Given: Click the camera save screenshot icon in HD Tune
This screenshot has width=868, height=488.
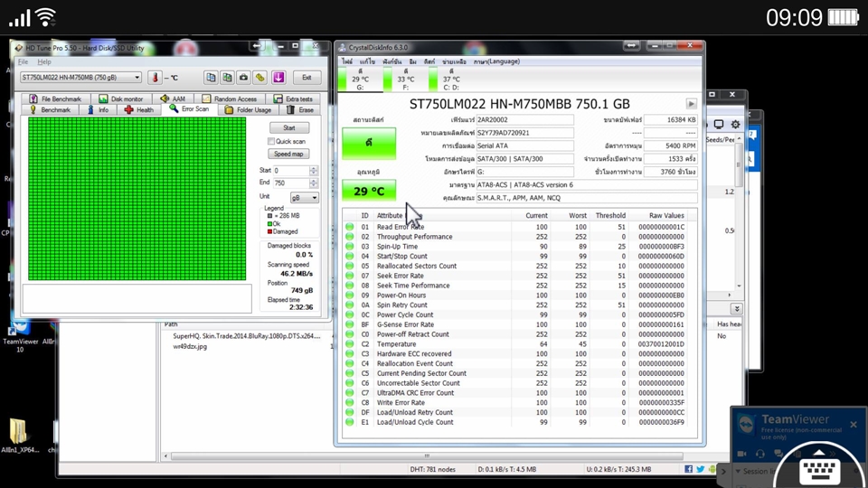Looking at the screenshot, I should (243, 78).
